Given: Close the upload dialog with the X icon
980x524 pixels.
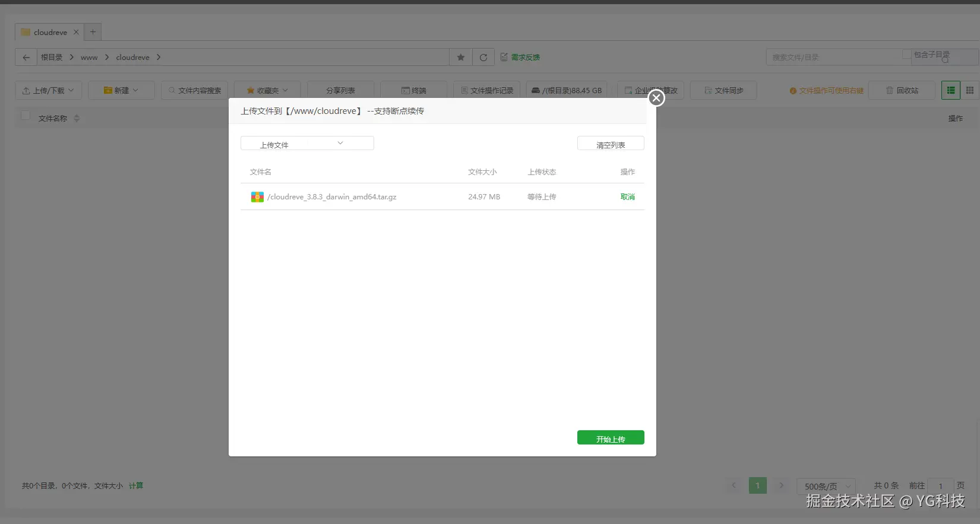Looking at the screenshot, I should [x=656, y=98].
